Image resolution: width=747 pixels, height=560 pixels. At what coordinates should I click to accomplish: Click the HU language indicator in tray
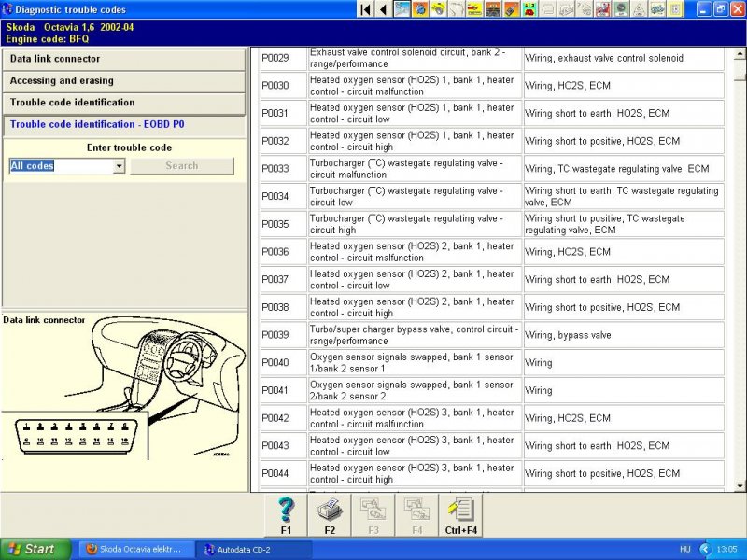point(685,549)
